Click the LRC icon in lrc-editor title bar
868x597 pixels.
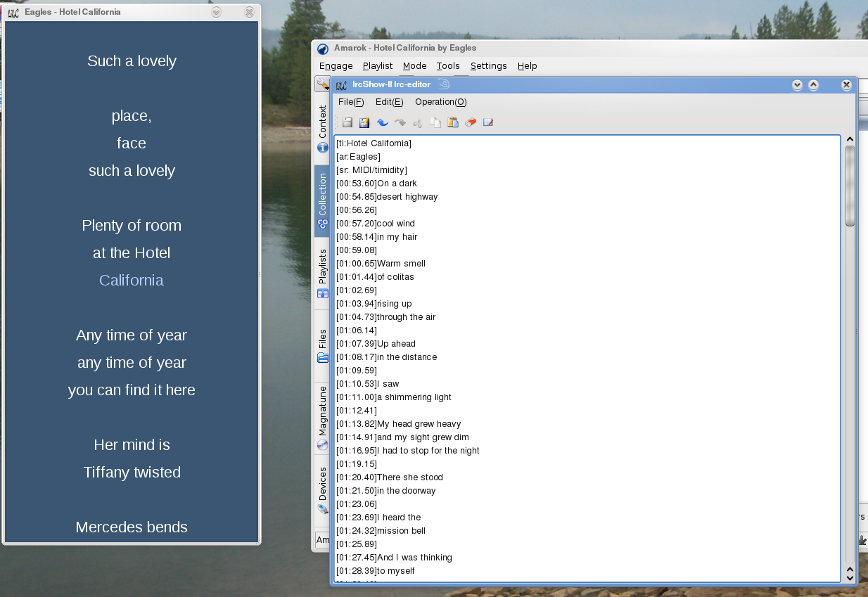click(341, 85)
